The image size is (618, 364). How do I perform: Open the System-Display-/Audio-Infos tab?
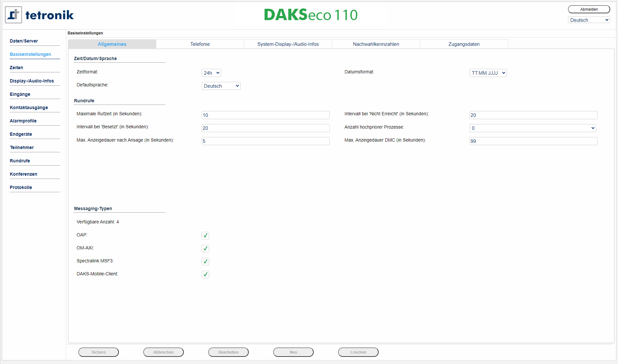(288, 44)
